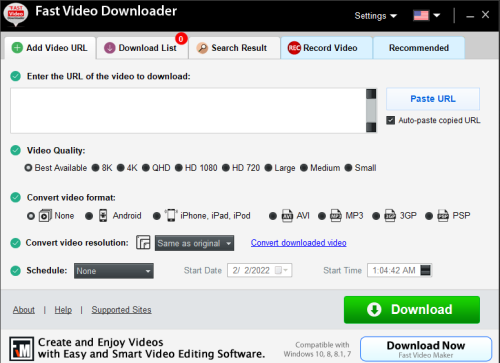The height and width of the screenshot is (363, 500).
Task: Click the Fast Video Downloader logo icon
Action: (16, 14)
